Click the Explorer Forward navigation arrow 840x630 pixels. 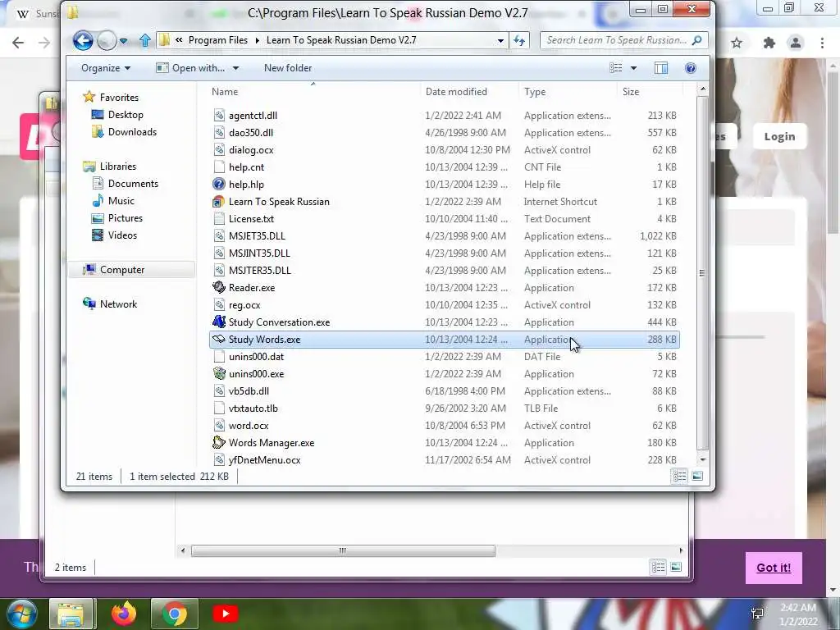(x=107, y=40)
